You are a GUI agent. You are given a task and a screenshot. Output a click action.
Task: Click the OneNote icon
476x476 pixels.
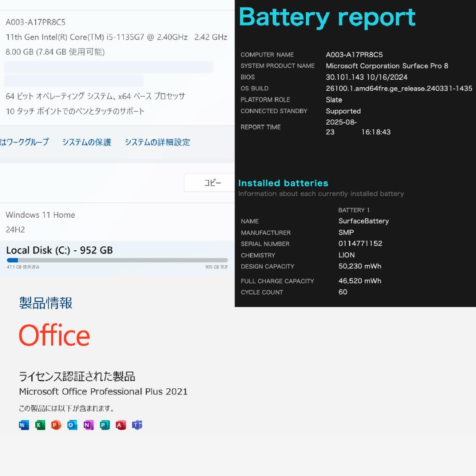click(88, 425)
